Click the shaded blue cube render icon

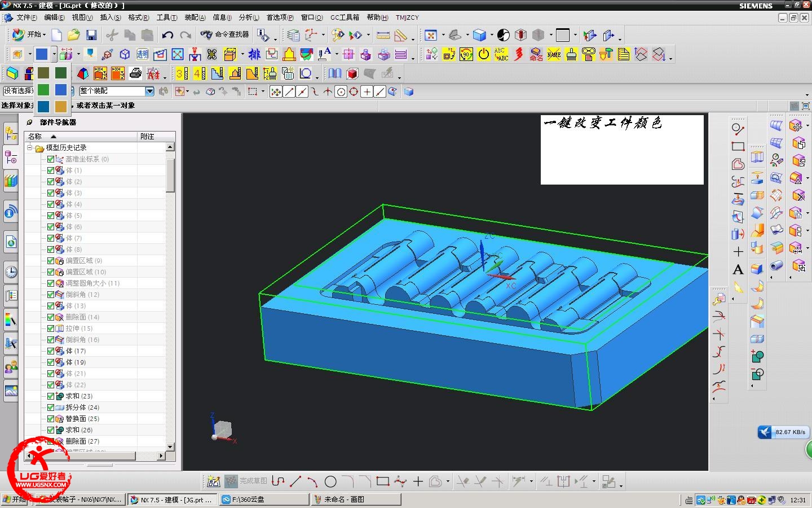point(479,35)
